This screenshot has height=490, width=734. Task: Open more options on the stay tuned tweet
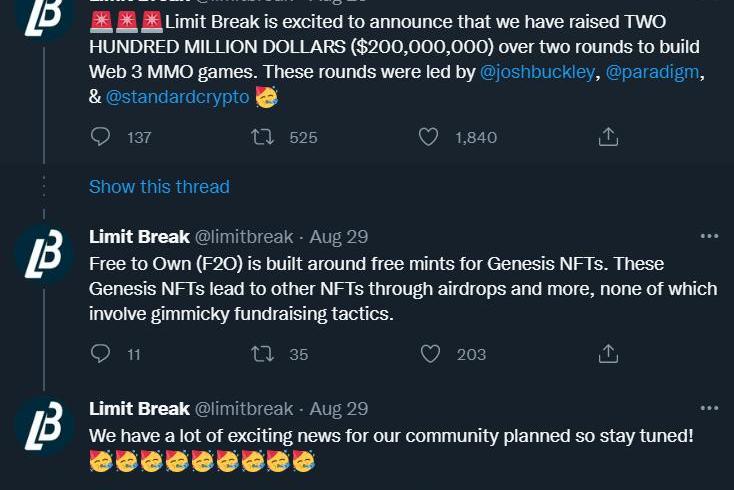pos(709,409)
